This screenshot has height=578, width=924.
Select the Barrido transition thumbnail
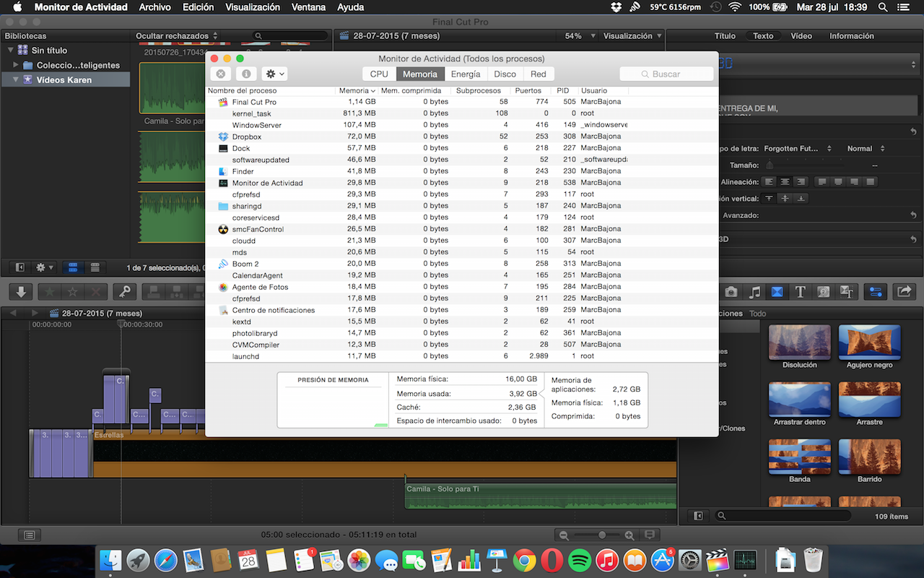pos(870,456)
